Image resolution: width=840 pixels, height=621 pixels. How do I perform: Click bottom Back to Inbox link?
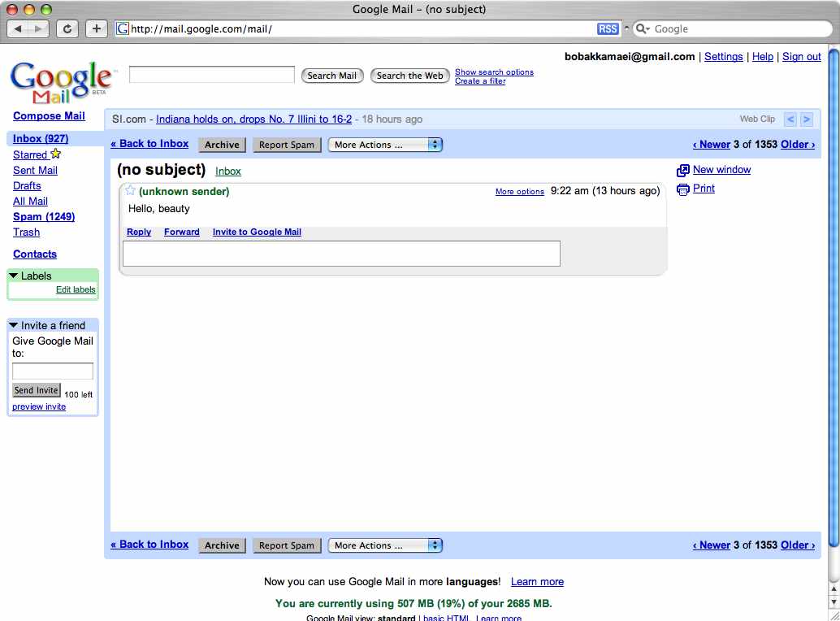click(x=149, y=545)
